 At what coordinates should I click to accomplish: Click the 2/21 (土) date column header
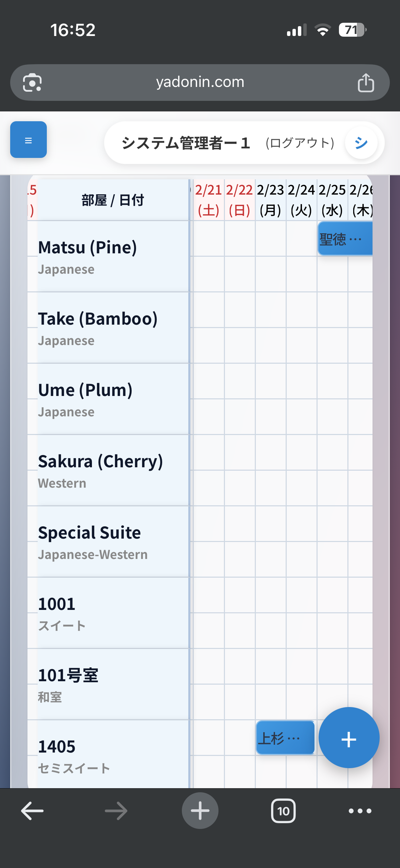tap(208, 200)
